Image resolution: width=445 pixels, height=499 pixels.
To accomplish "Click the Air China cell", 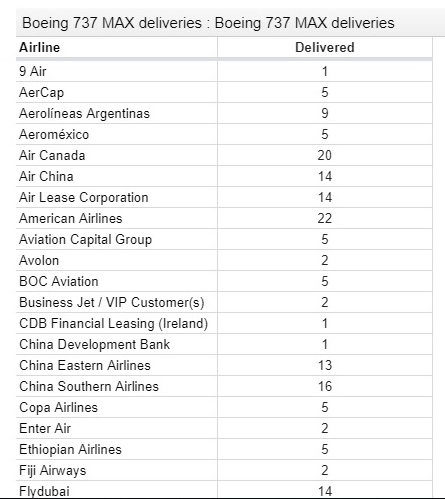I will (x=117, y=176).
